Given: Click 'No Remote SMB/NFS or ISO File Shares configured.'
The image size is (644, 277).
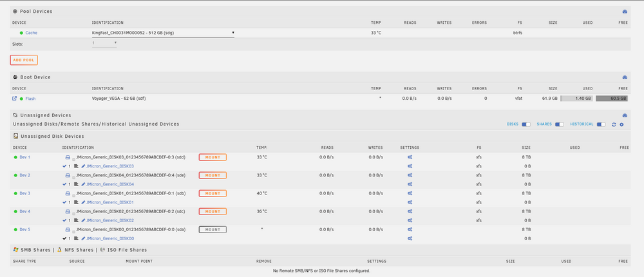Looking at the screenshot, I should tap(321, 271).
